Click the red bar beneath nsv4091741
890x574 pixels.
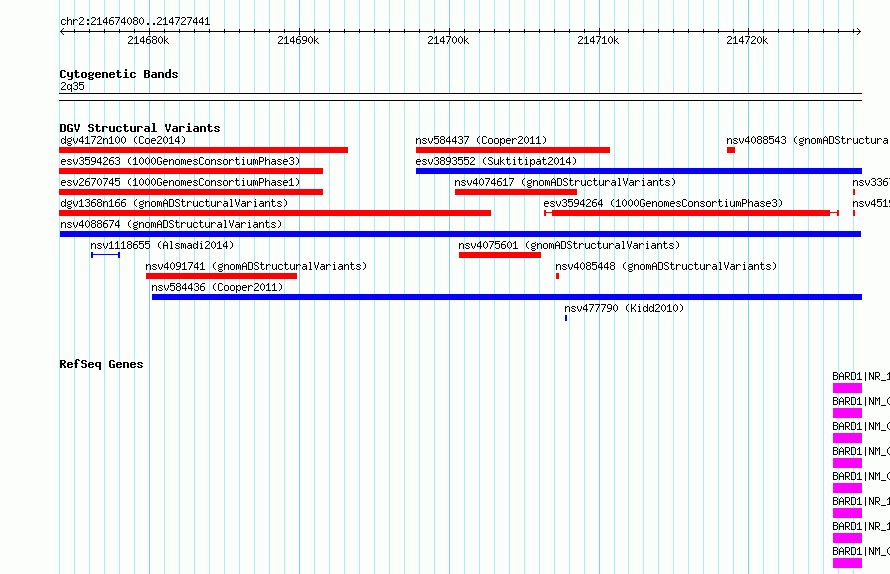point(221,276)
